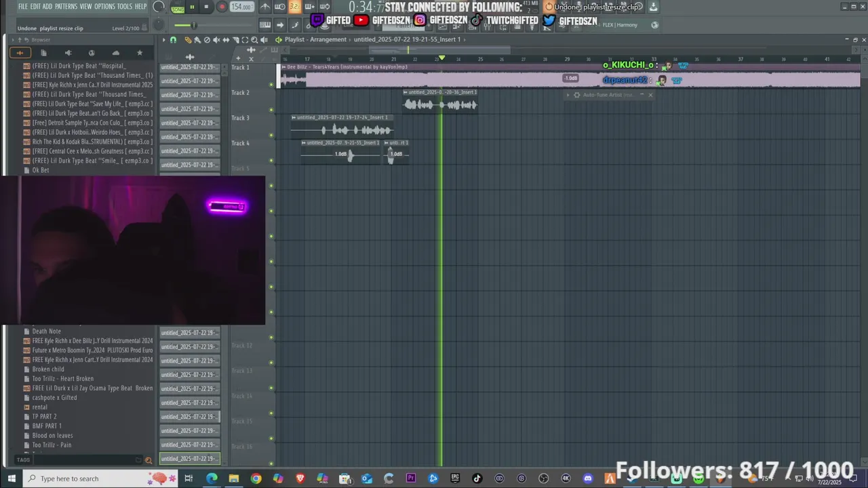
Task: Select the Dee Billz Tears4Years audio clip
Action: click(x=570, y=75)
